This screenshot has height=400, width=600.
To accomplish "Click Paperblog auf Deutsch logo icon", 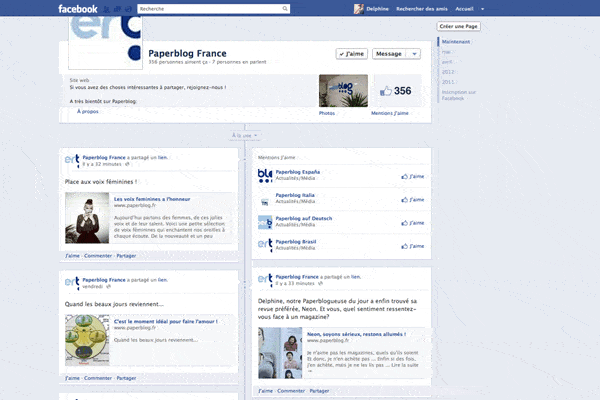I will point(265,222).
